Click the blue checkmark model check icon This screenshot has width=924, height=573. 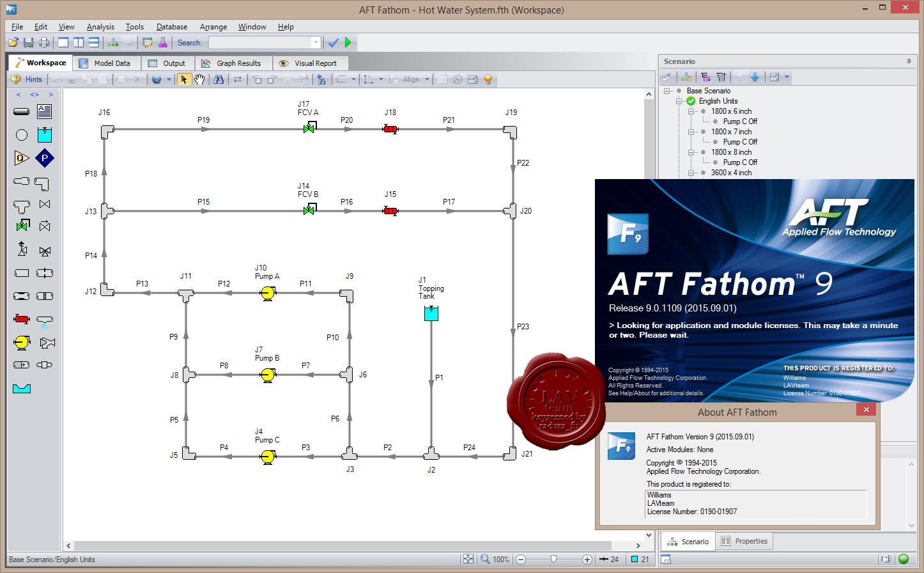pos(333,43)
